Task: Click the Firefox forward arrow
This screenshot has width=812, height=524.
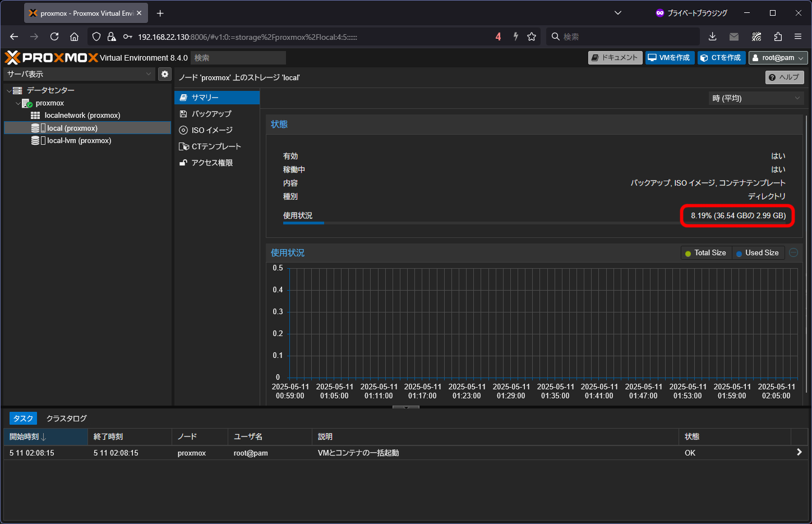Action: point(34,36)
